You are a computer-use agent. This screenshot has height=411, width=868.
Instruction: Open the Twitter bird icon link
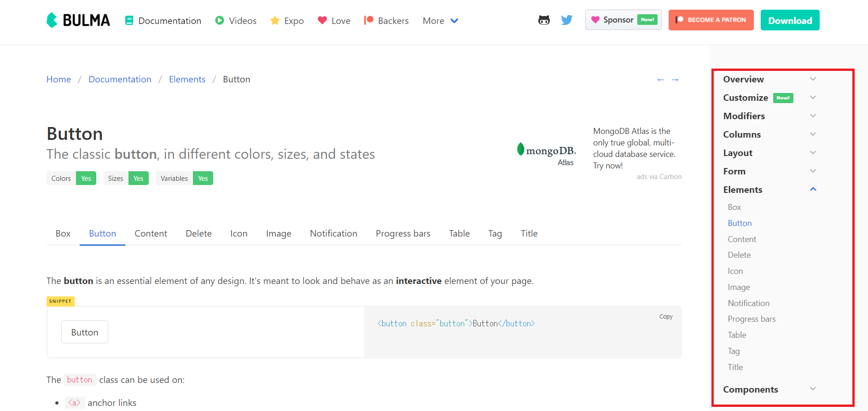[567, 20]
